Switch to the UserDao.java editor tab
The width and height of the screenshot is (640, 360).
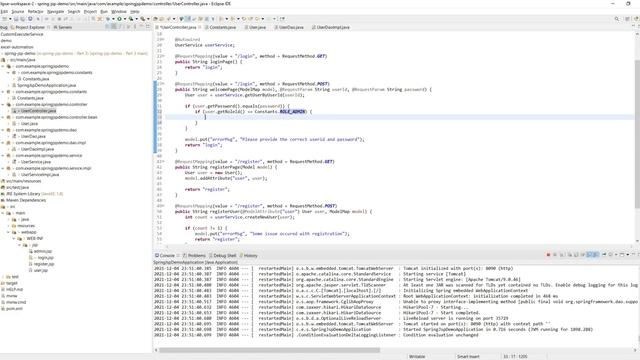pyautogui.click(x=291, y=27)
